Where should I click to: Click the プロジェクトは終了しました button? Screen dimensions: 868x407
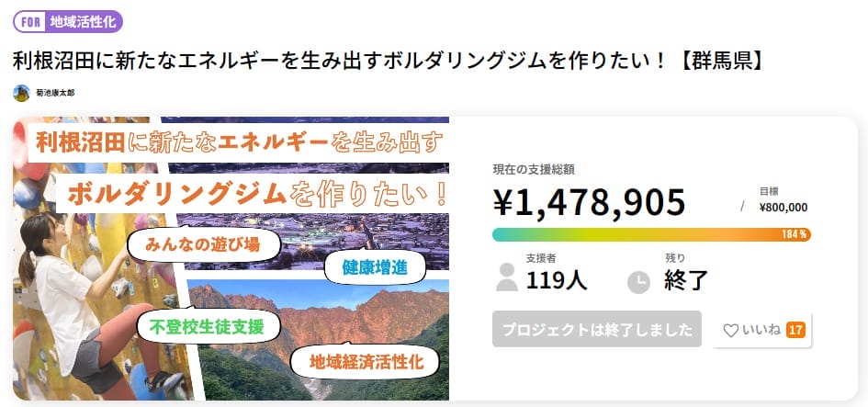coord(597,329)
